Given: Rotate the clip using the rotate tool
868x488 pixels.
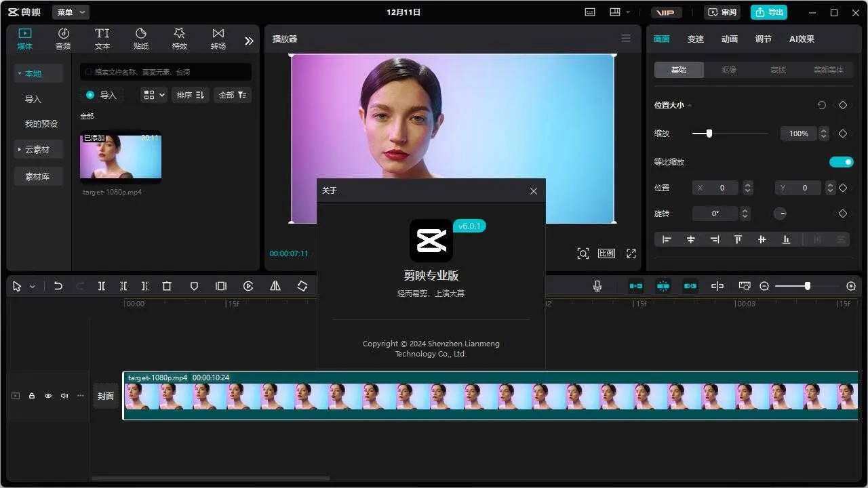Looking at the screenshot, I should pyautogui.click(x=302, y=285).
